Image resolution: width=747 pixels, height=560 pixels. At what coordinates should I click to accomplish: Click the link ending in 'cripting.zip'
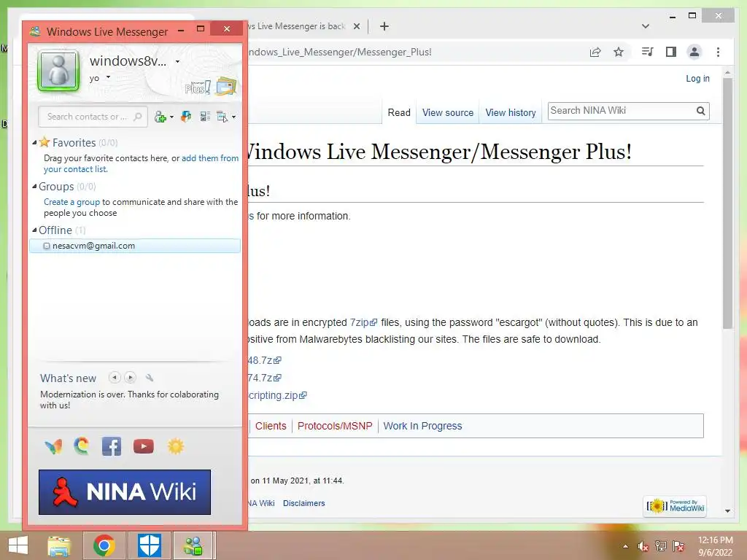278,396
